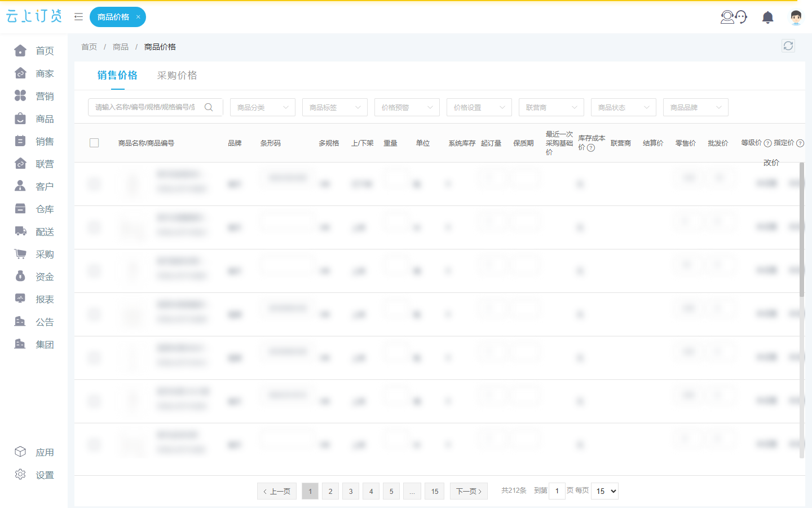Screen dimensions: 812x508
Task: Open the 商品状态 dropdown
Action: [x=624, y=107]
